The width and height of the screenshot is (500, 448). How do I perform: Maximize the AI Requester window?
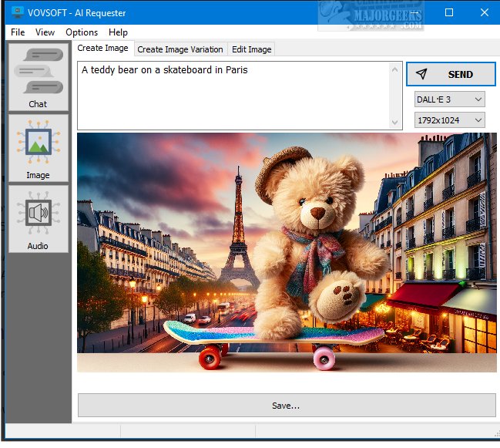click(449, 12)
